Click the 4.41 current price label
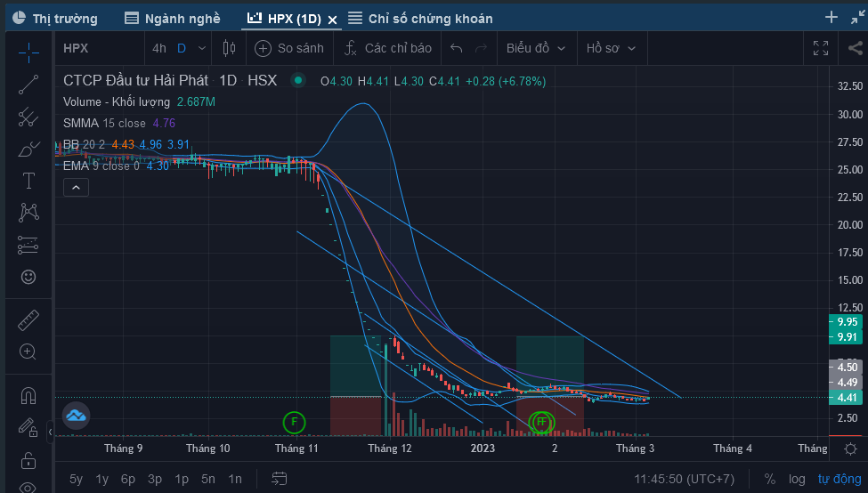The image size is (868, 493). point(847,397)
